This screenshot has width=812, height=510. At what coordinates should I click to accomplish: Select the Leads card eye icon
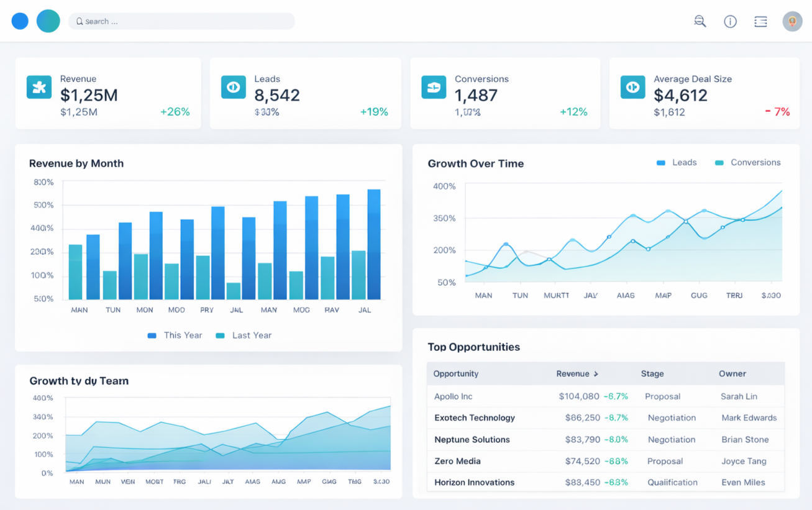coord(233,87)
